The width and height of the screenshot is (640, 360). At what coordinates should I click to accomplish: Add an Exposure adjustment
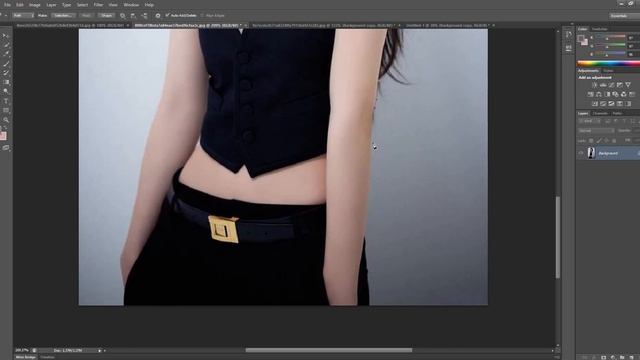click(x=620, y=85)
